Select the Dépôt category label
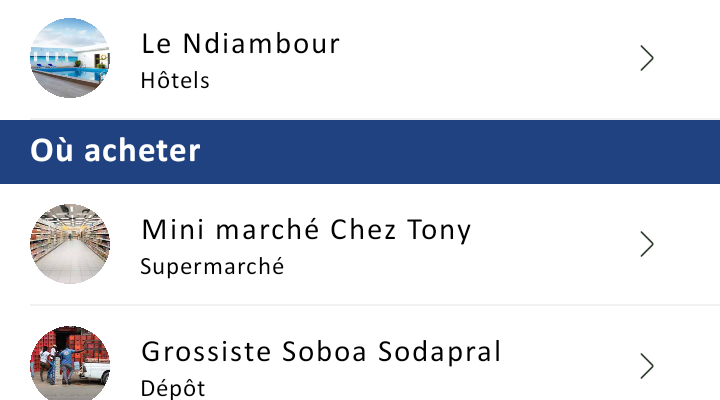 pos(172,388)
